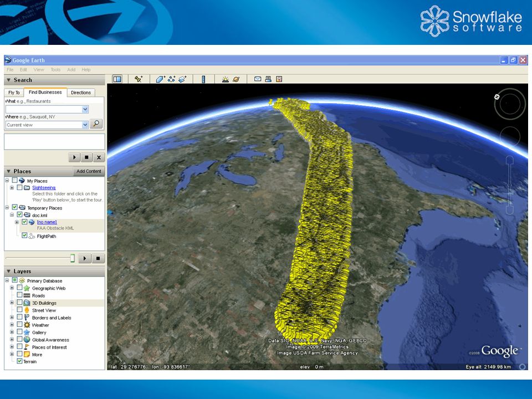The image size is (532, 399).
Task: Click the Look joystick compass ring
Action: point(510,104)
